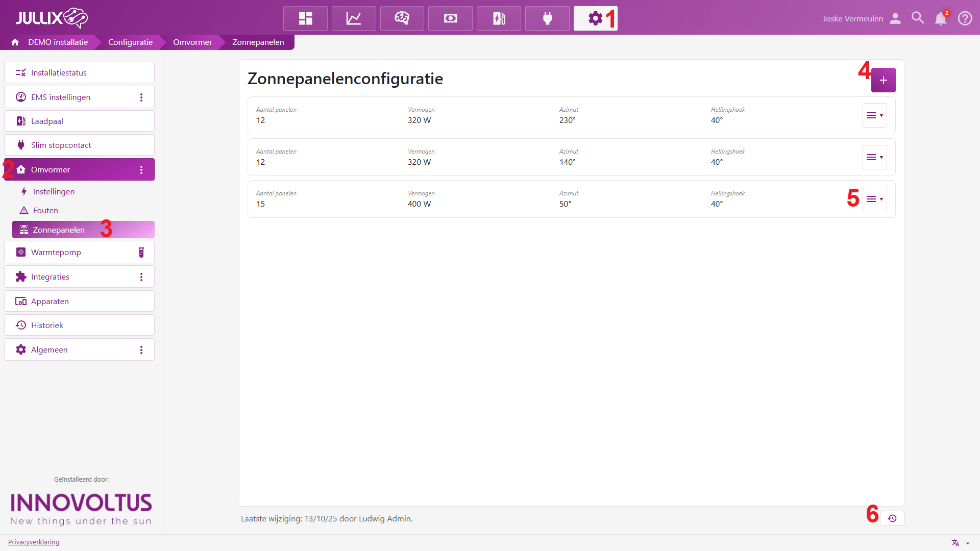Click the search magnifier icon
This screenshot has height=551, width=980.
(917, 18)
